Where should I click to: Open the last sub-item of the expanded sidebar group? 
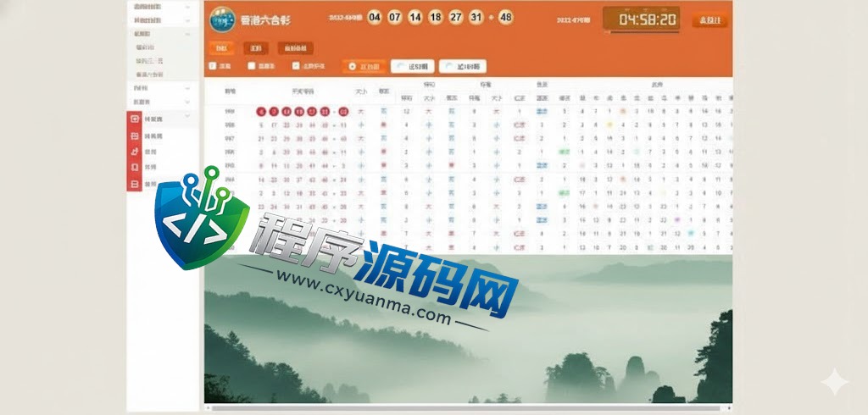click(x=149, y=75)
